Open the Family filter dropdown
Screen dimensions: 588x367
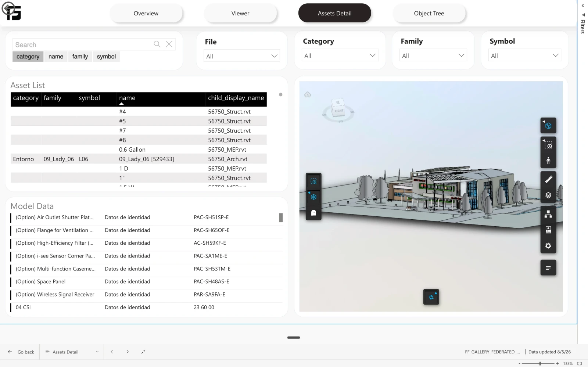[433, 55]
